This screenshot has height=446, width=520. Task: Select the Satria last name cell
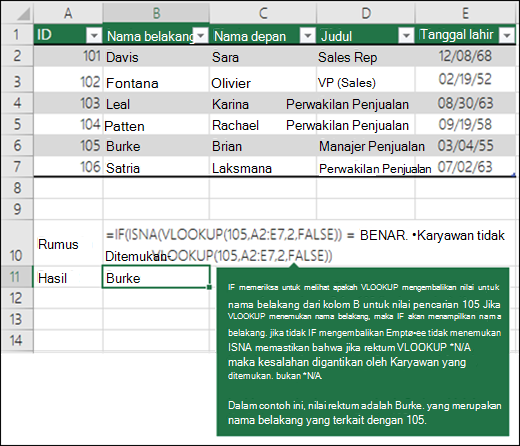click(x=156, y=167)
